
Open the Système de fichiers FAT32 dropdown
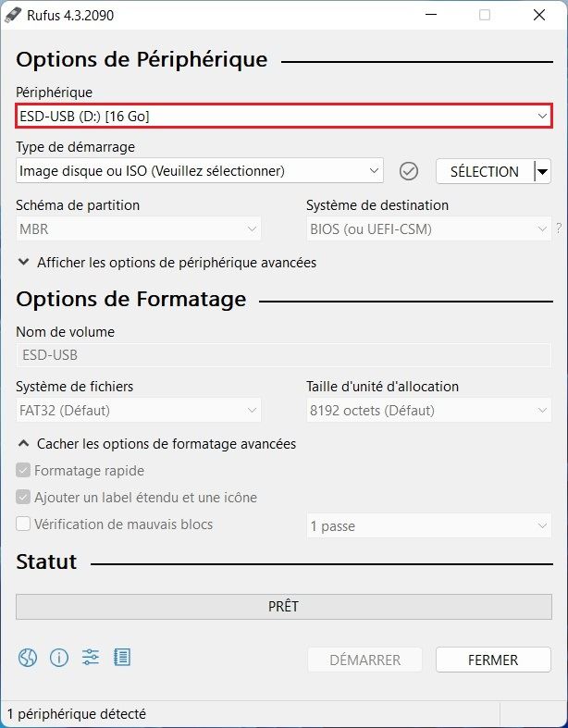point(139,411)
